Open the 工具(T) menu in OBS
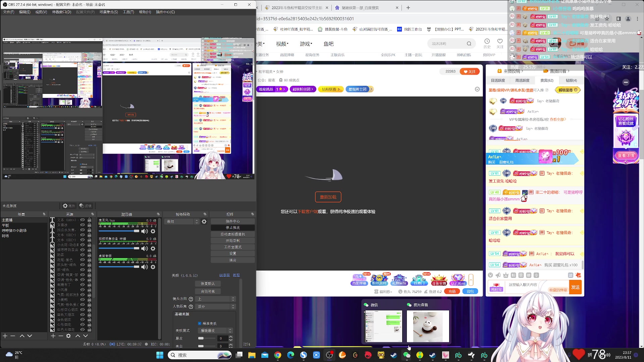This screenshot has height=362, width=644. (128, 12)
